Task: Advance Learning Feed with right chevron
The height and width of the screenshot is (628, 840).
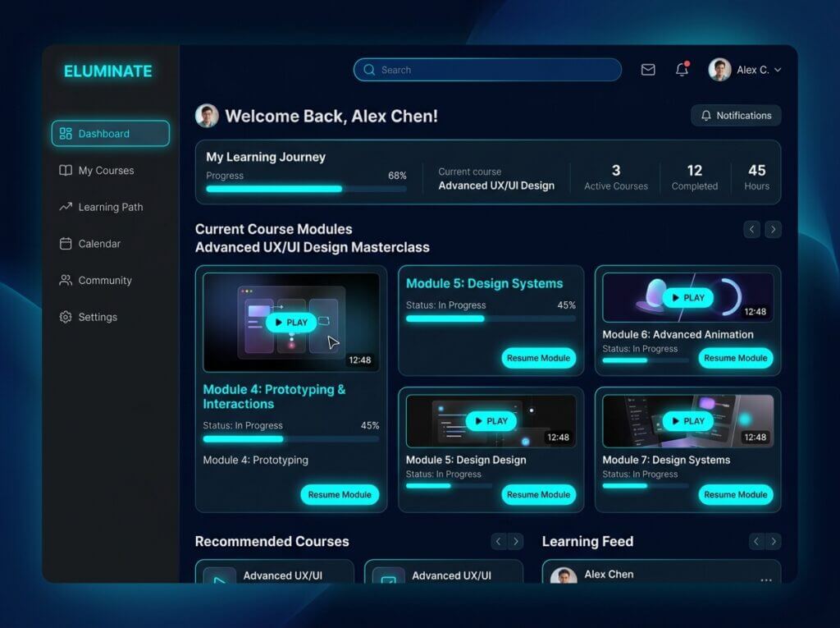Action: click(773, 541)
